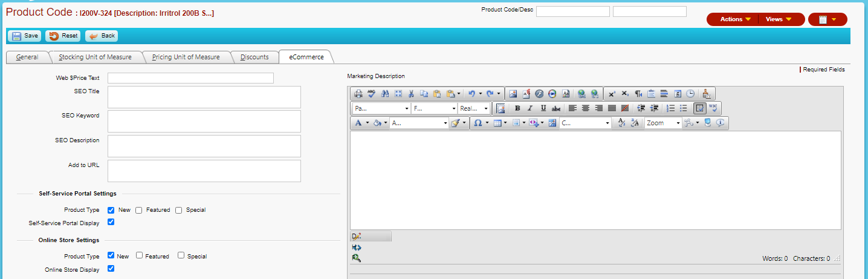
Task: Click the W3C XHTML validator icon
Action: [713, 108]
